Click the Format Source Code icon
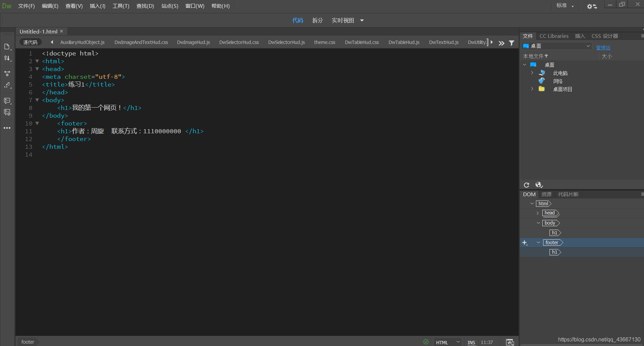Image resolution: width=644 pixels, height=346 pixels. point(7,85)
